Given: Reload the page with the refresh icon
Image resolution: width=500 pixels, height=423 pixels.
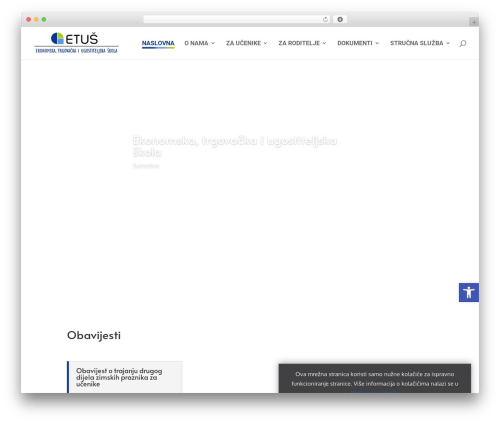Looking at the screenshot, I should (x=325, y=20).
